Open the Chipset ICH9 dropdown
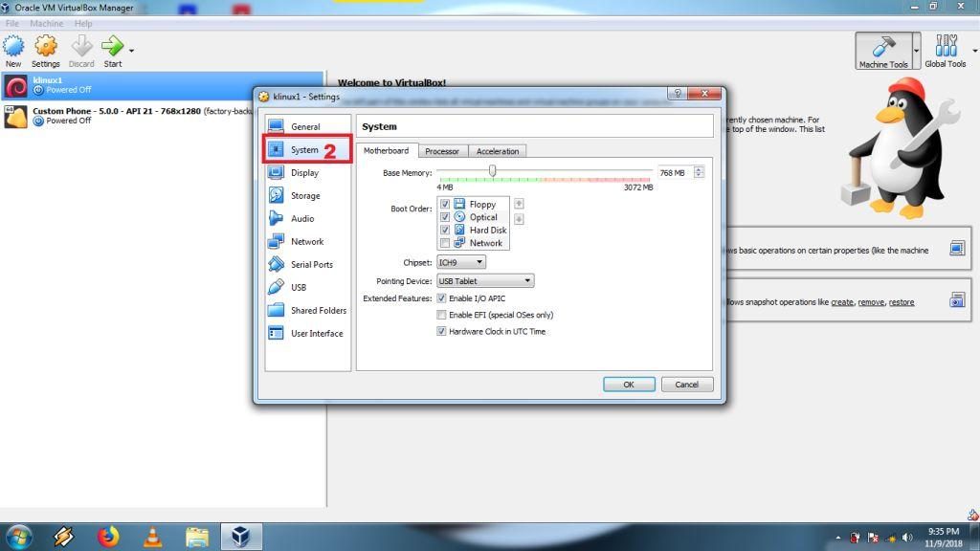980x551 pixels. [460, 262]
